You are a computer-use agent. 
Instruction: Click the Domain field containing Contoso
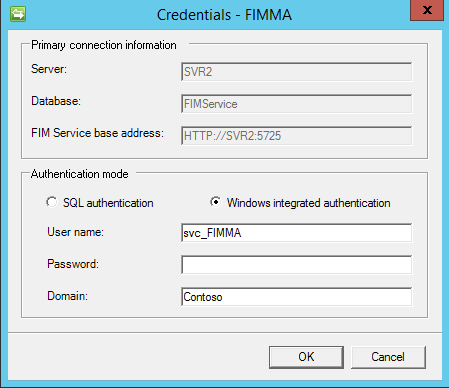coord(296,297)
